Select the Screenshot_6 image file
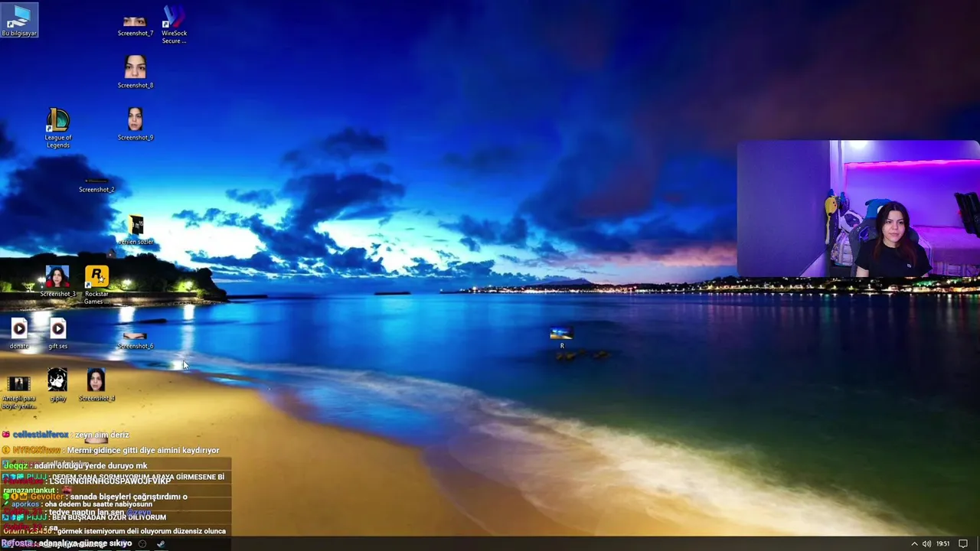This screenshot has height=551, width=980. tap(136, 341)
